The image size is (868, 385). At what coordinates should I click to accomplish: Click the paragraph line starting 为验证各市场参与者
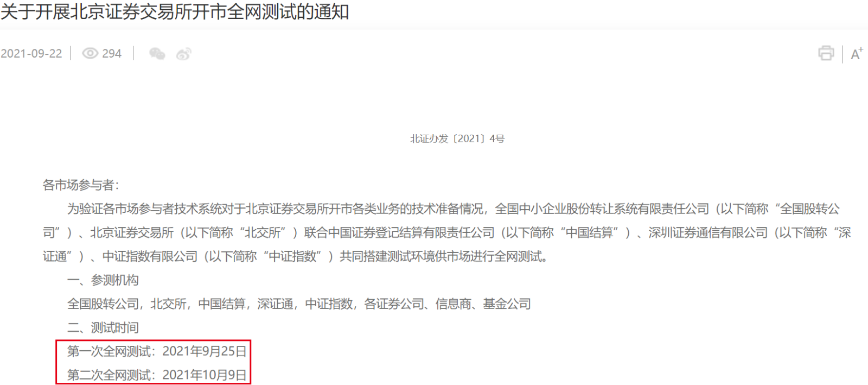pyautogui.click(x=454, y=209)
